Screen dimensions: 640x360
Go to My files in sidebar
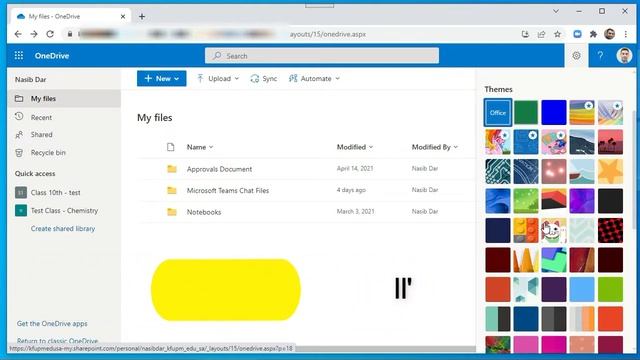(x=64, y=98)
